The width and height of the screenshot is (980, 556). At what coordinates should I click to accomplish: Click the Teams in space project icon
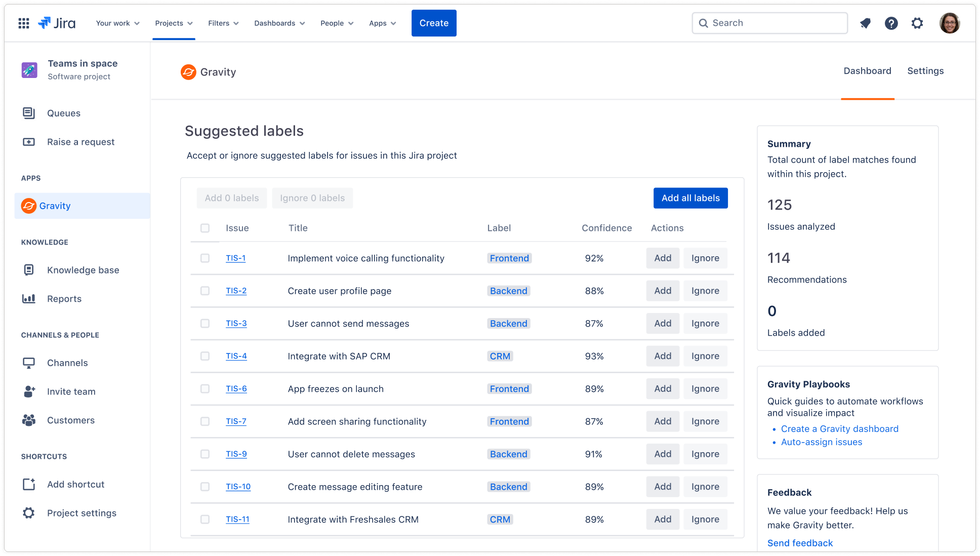click(x=29, y=70)
